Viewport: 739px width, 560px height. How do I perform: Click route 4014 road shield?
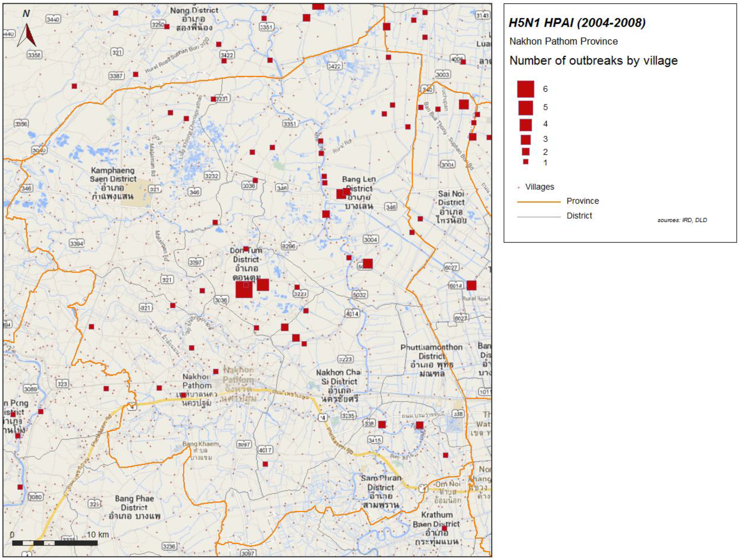point(352,313)
